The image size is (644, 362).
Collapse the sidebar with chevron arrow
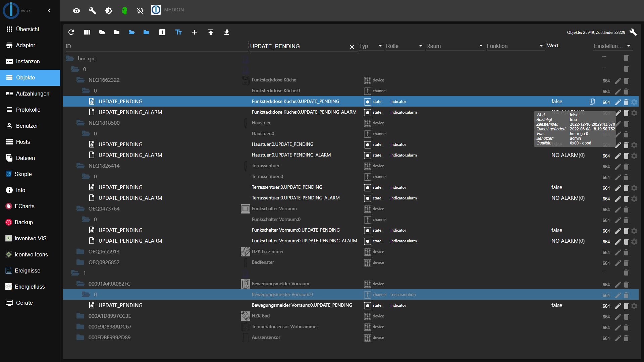tap(49, 11)
